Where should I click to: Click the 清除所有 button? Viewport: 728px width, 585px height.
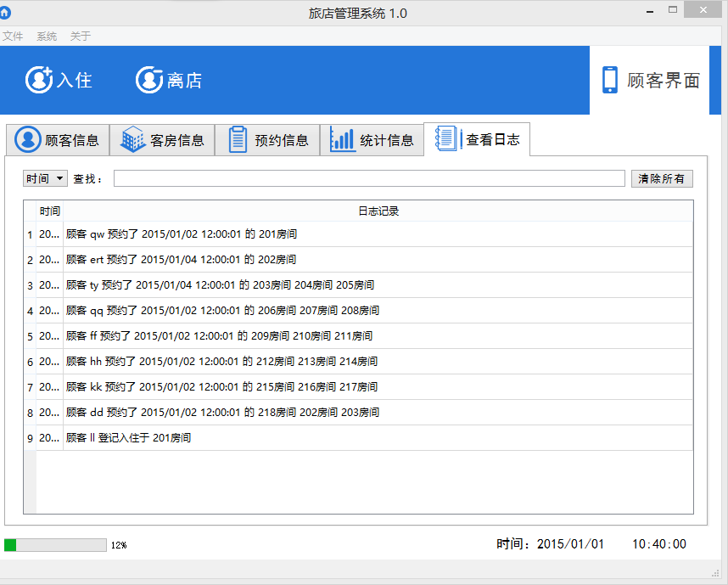point(662,178)
